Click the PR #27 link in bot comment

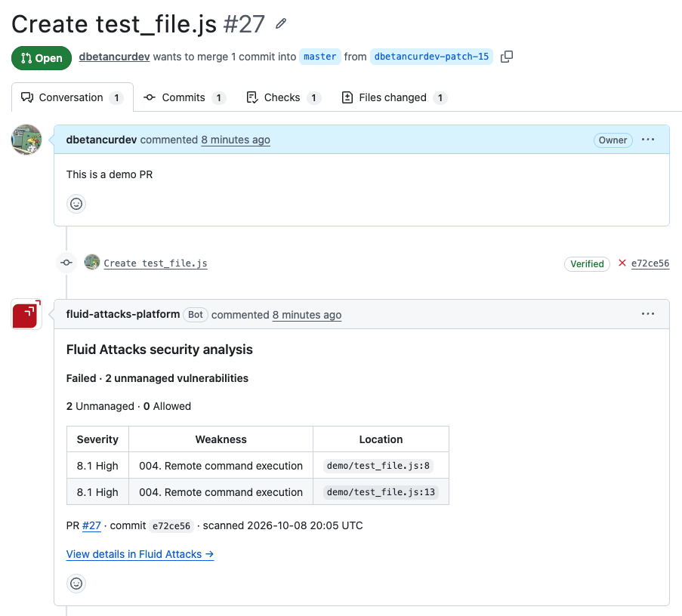(x=91, y=525)
